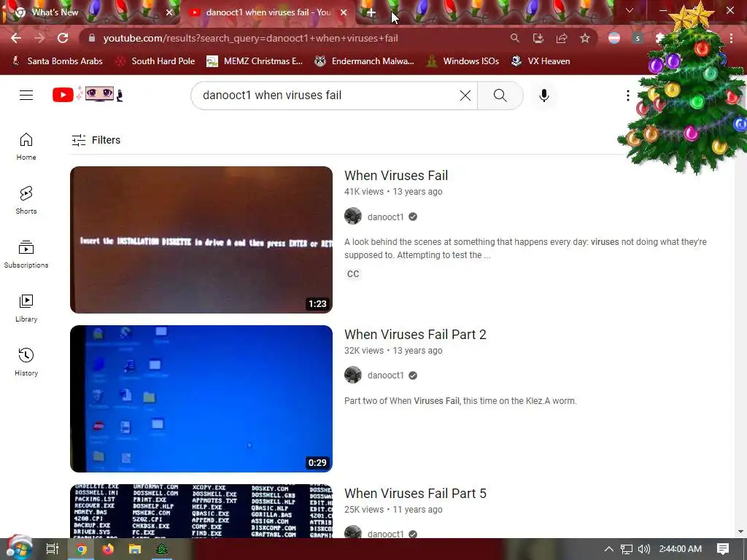
Task: Play the When Viruses Fail Part 2 thumbnail
Action: point(201,399)
